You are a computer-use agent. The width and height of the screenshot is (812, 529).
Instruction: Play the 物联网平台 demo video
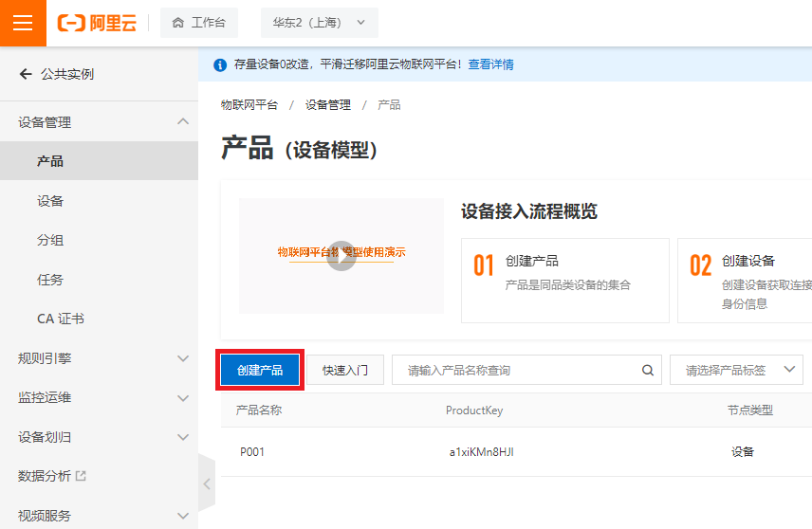(x=341, y=256)
